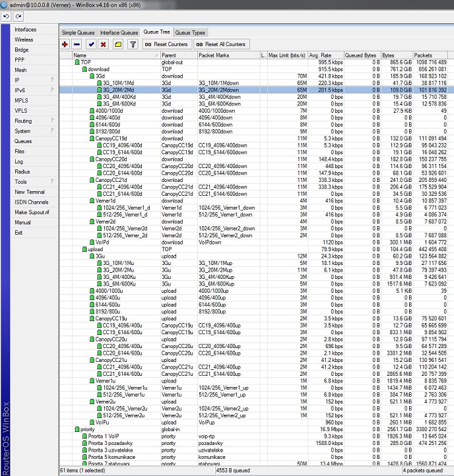Expand the Routing submenu arrow
The width and height of the screenshot is (454, 476).
pos(53,121)
